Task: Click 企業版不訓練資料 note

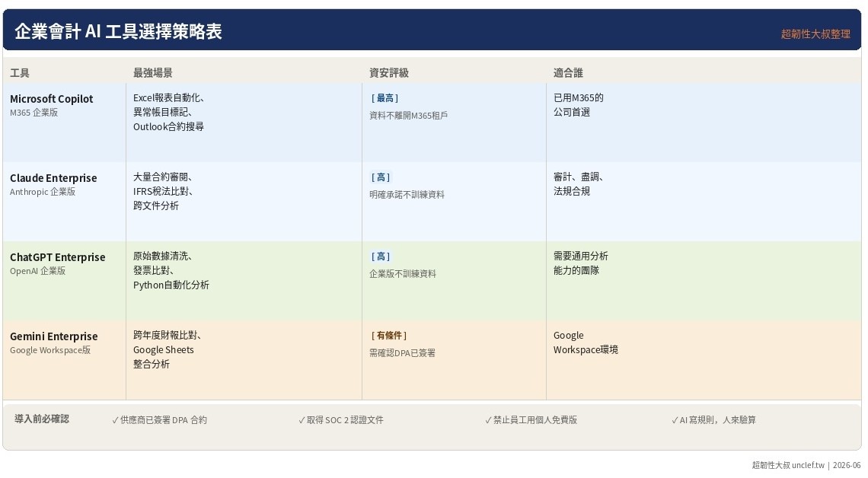Action: [x=403, y=273]
